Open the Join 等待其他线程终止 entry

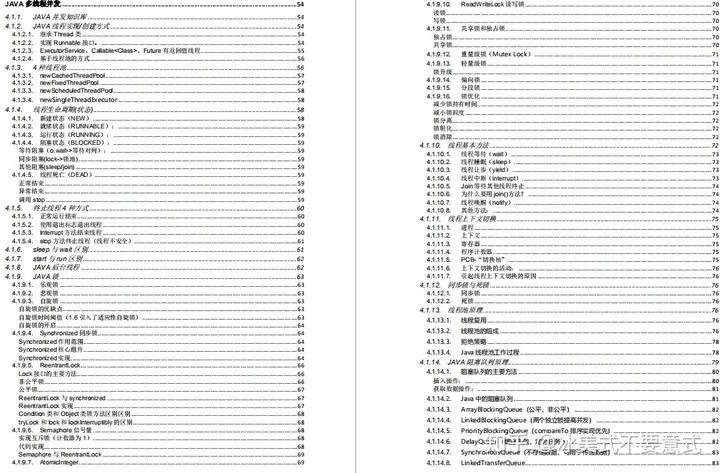pyautogui.click(x=573, y=186)
